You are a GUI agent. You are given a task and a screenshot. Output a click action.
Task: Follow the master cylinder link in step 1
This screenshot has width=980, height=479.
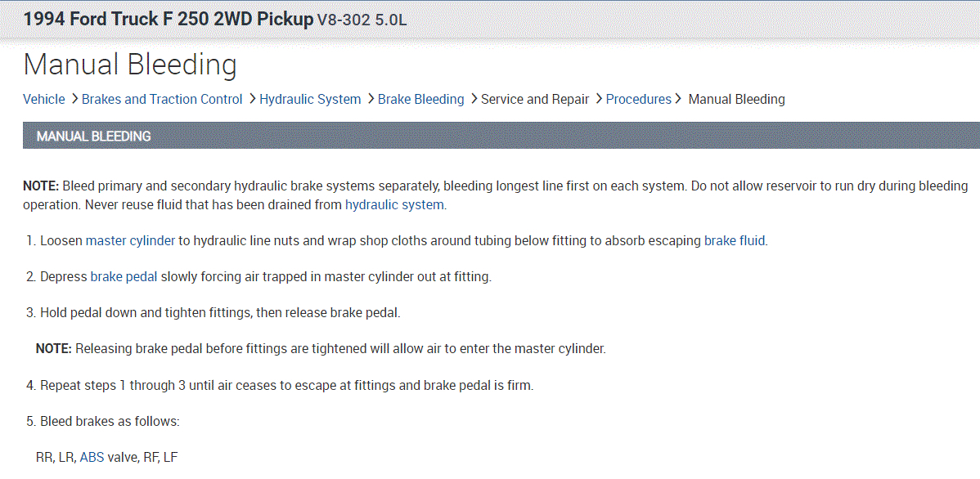point(130,240)
